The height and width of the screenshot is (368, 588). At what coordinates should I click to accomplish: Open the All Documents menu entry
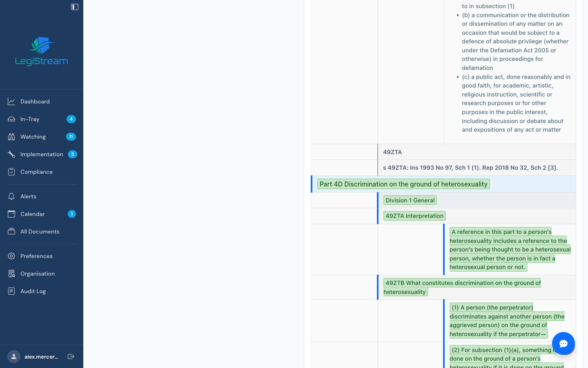point(40,231)
